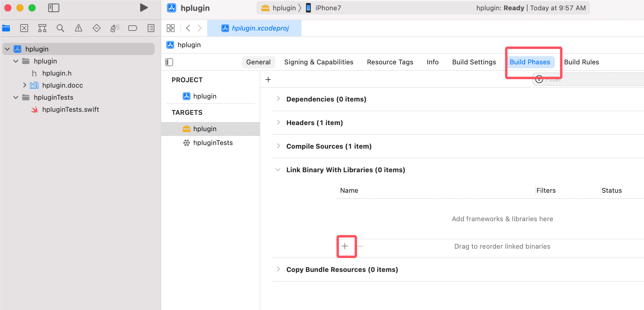The height and width of the screenshot is (310, 644).
Task: Collapse Link Binary With Libraries section
Action: (278, 170)
